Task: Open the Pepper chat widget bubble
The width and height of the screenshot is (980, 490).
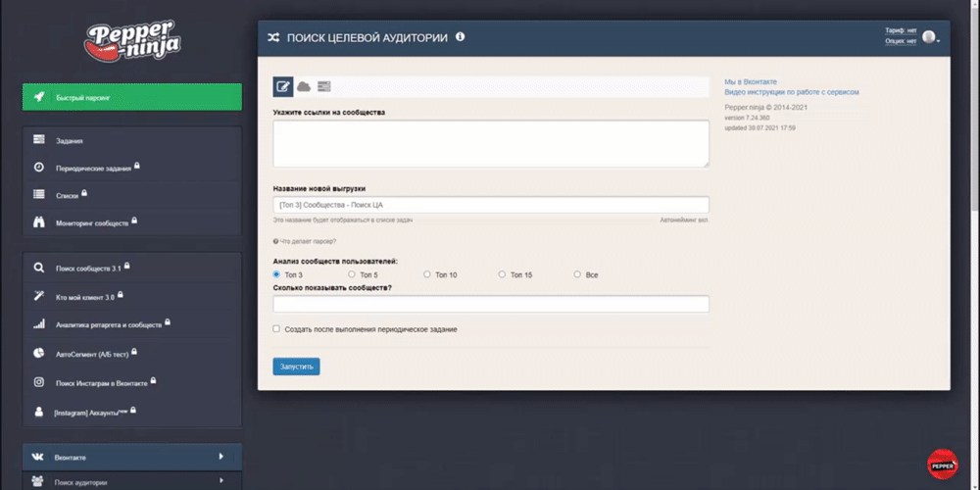Action: (x=942, y=465)
